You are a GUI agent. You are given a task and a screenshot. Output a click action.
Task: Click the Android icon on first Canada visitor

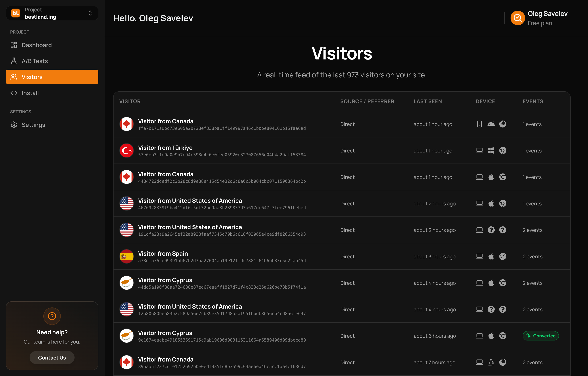click(491, 124)
